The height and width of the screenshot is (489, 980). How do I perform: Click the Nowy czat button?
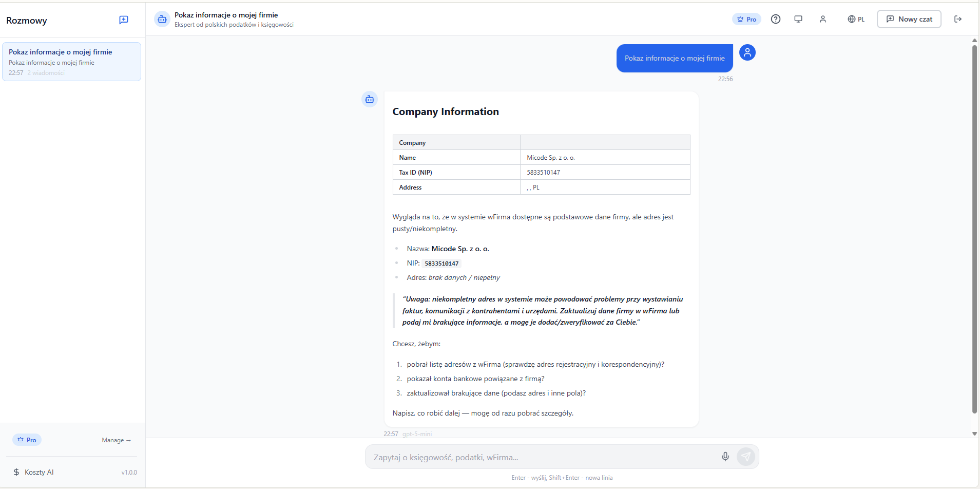coord(909,19)
